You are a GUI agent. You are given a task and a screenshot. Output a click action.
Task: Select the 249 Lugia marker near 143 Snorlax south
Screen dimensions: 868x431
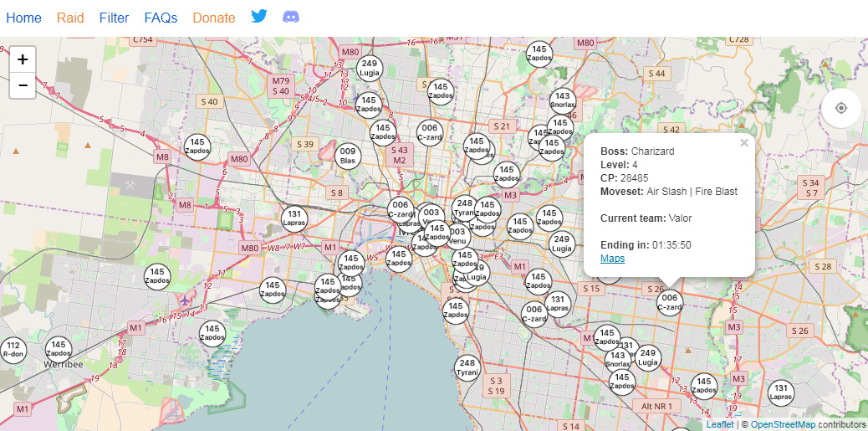point(648,358)
